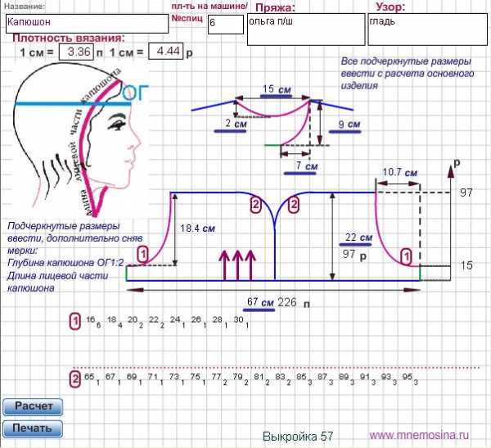Click marker 2 beside the row list starting with 65
The height and width of the screenshot is (448, 491).
coord(75,379)
